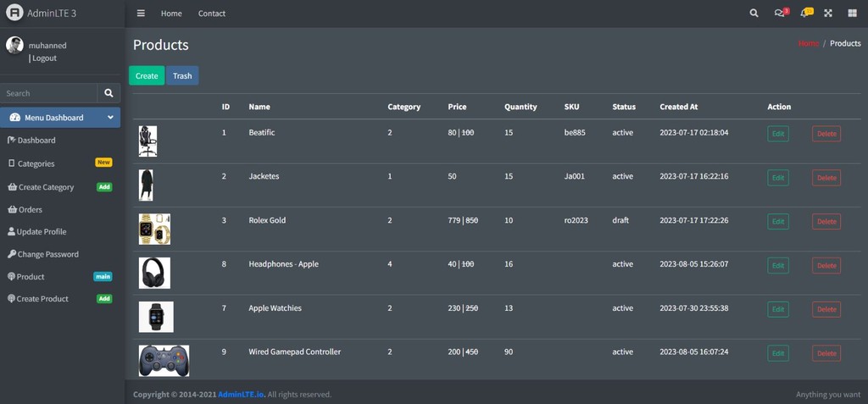Edit the Rolex Gold product
Viewport: 868px width, 404px height.
[778, 221]
